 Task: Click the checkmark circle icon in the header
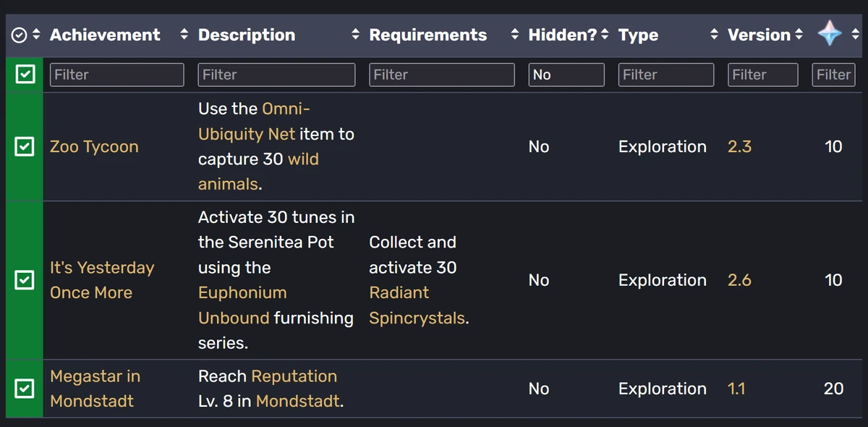[21, 33]
